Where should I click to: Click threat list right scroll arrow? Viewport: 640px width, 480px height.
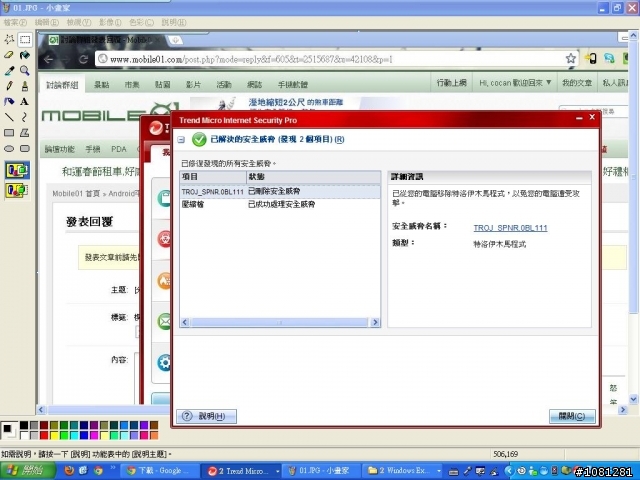(375, 322)
